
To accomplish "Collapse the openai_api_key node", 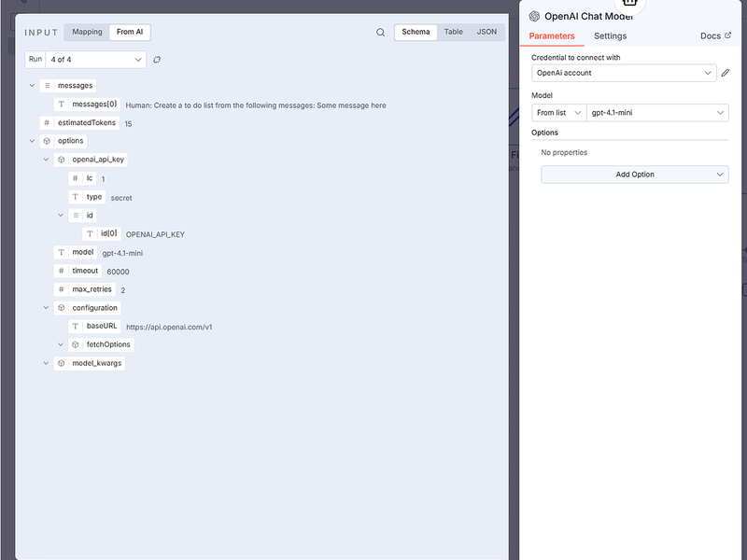I will [46, 160].
